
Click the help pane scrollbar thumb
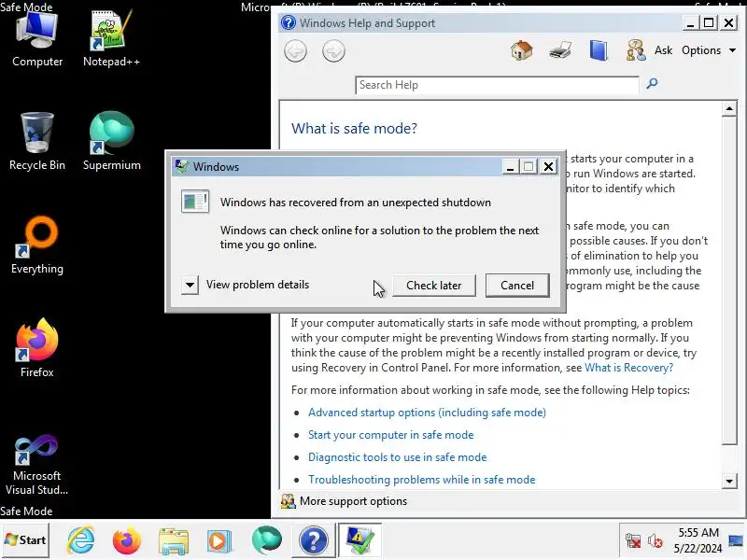click(x=729, y=281)
